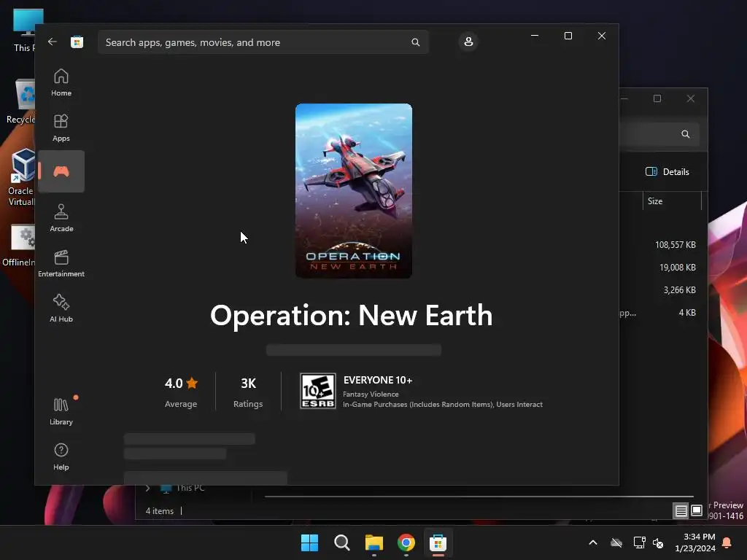Expand This PC tree node in Explorer
Screen dimensions: 747x560
point(147,488)
